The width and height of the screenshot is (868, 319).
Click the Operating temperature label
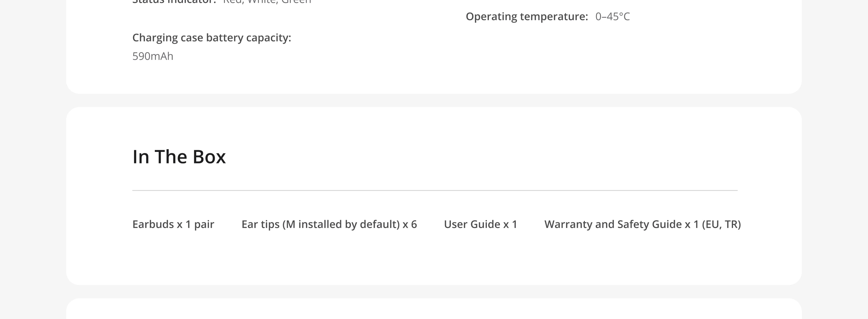coord(527,17)
